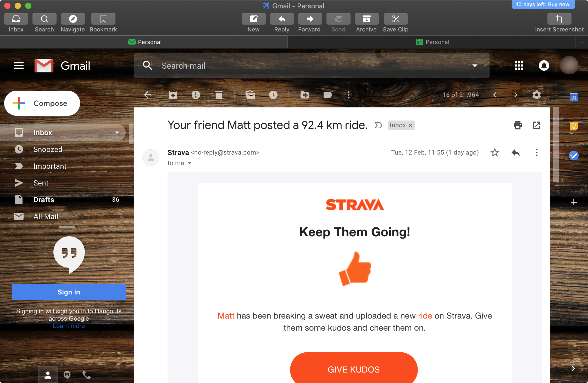Image resolution: width=588 pixels, height=383 pixels.
Task: Click the star icon to mark email
Action: (x=495, y=152)
